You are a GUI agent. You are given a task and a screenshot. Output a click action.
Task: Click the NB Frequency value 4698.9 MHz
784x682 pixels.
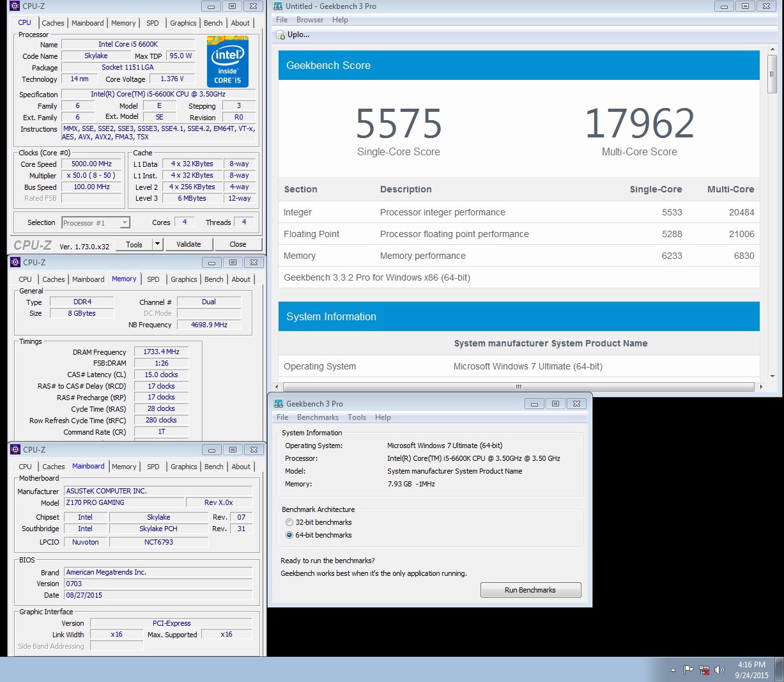pos(209,325)
